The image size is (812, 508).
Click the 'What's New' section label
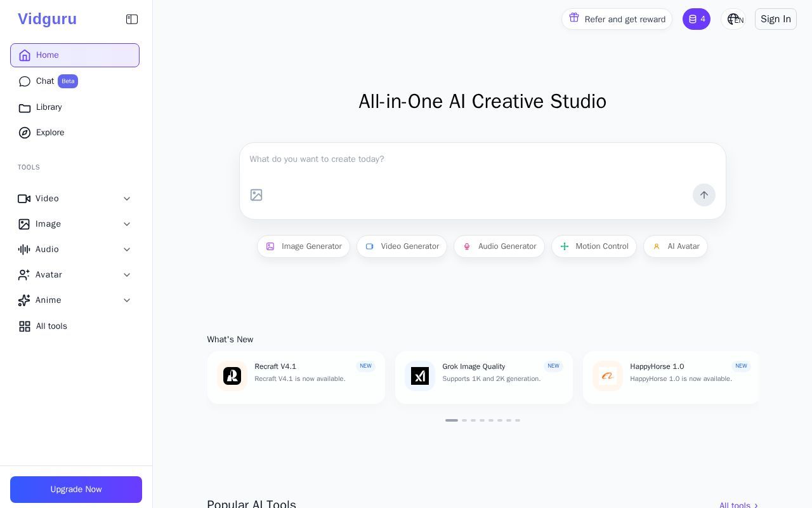230,340
